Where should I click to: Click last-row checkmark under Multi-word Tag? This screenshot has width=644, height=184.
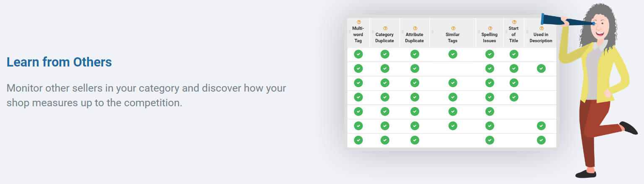point(358,140)
